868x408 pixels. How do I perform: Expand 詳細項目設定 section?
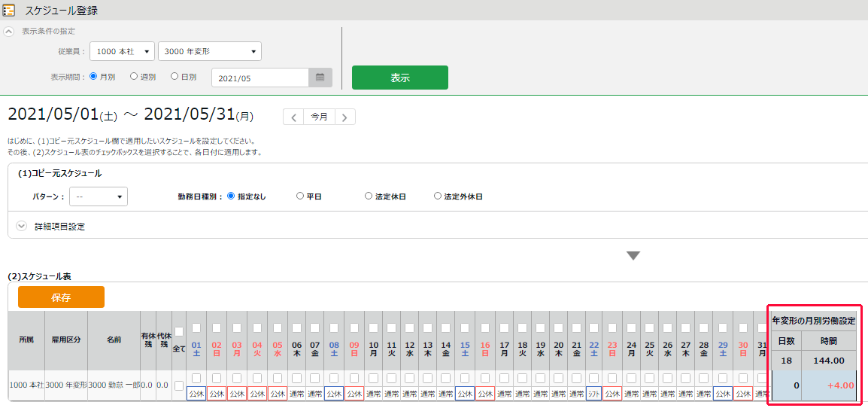coord(21,226)
